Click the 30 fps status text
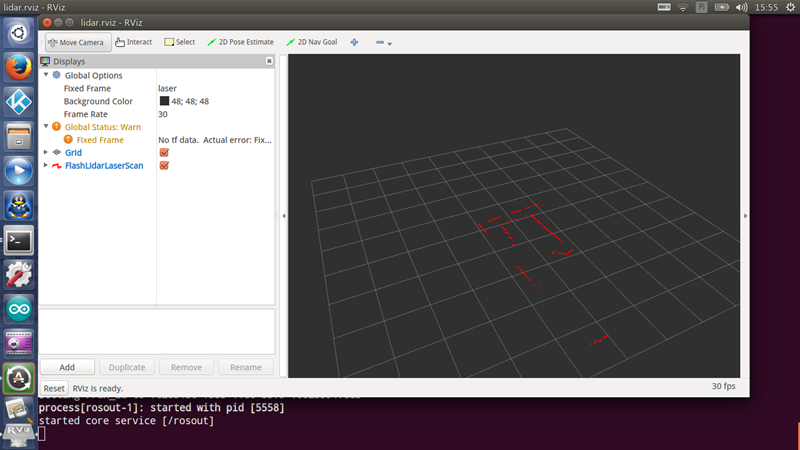Image resolution: width=800 pixels, height=450 pixels. [x=723, y=386]
